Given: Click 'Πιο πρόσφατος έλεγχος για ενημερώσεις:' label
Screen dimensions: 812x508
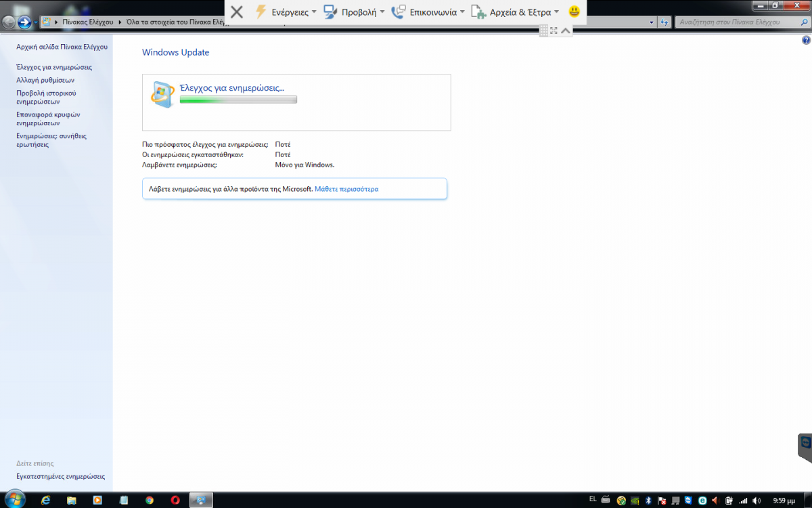Looking at the screenshot, I should [205, 144].
